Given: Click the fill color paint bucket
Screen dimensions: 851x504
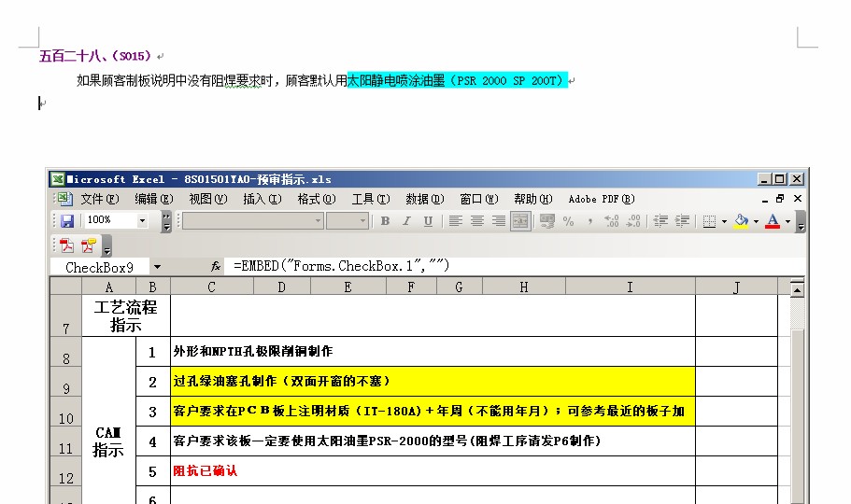Looking at the screenshot, I should coord(741,221).
